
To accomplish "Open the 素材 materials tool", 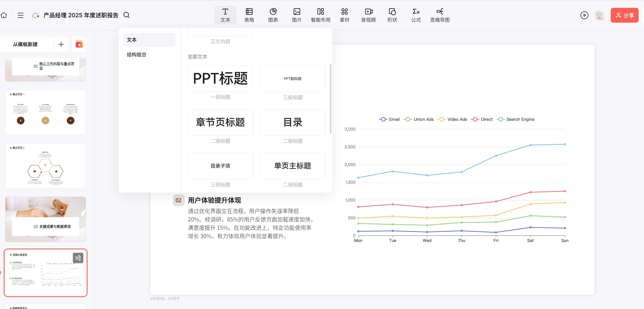I will click(x=344, y=15).
